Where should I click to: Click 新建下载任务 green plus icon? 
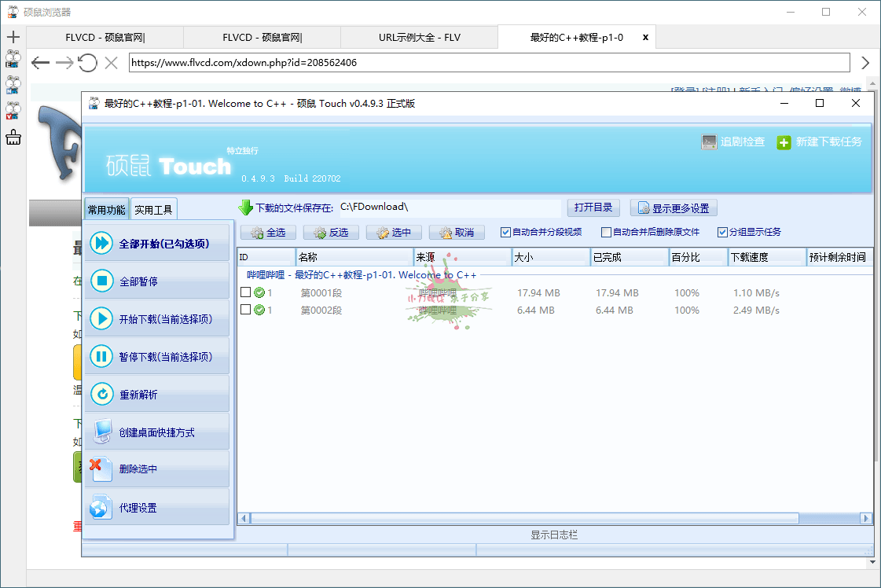tap(784, 142)
